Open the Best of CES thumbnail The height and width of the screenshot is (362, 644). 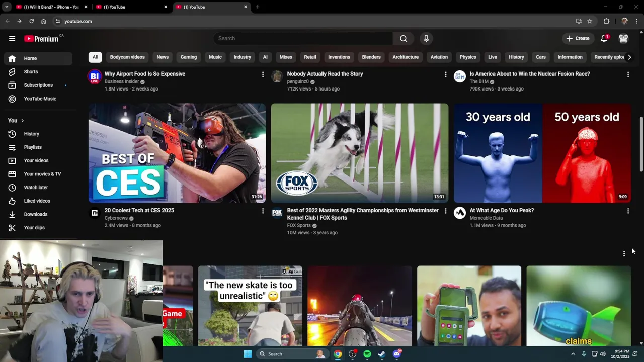[177, 153]
